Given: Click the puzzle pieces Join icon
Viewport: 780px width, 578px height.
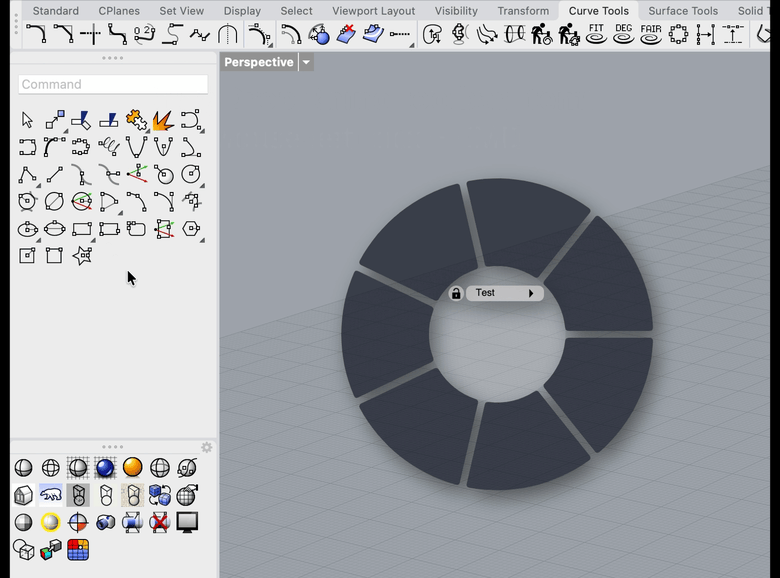Looking at the screenshot, I should (x=136, y=120).
